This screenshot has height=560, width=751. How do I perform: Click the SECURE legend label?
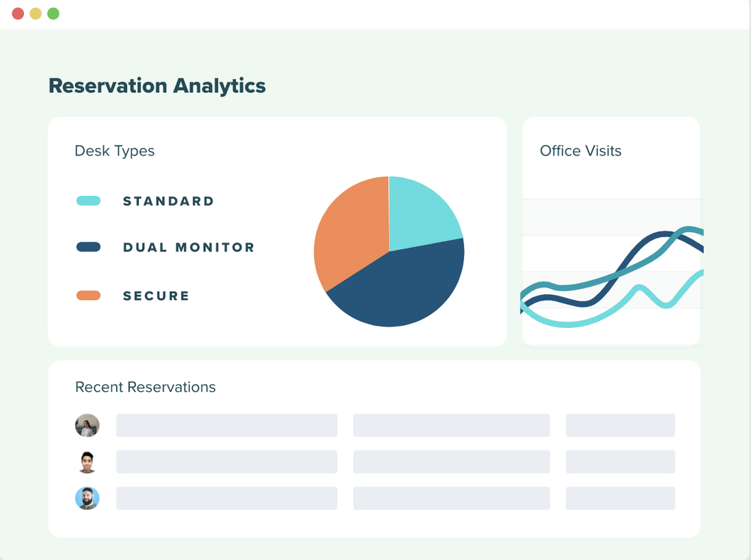click(156, 296)
